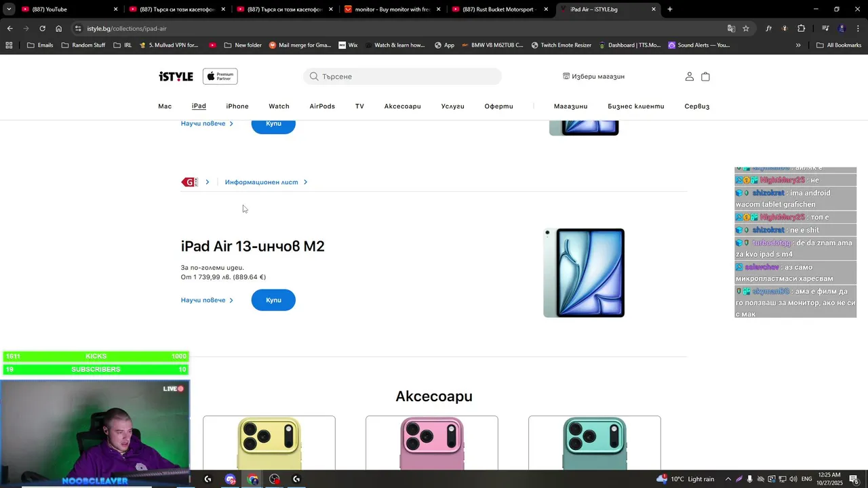Click Избери магазин store selector

[593, 77]
